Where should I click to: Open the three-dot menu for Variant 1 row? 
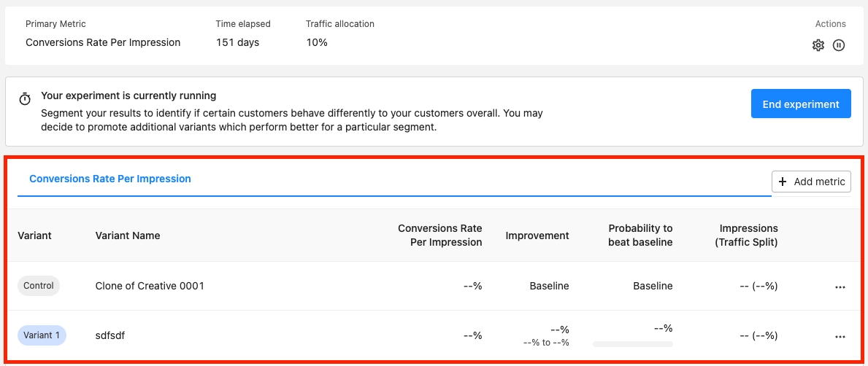click(x=840, y=336)
